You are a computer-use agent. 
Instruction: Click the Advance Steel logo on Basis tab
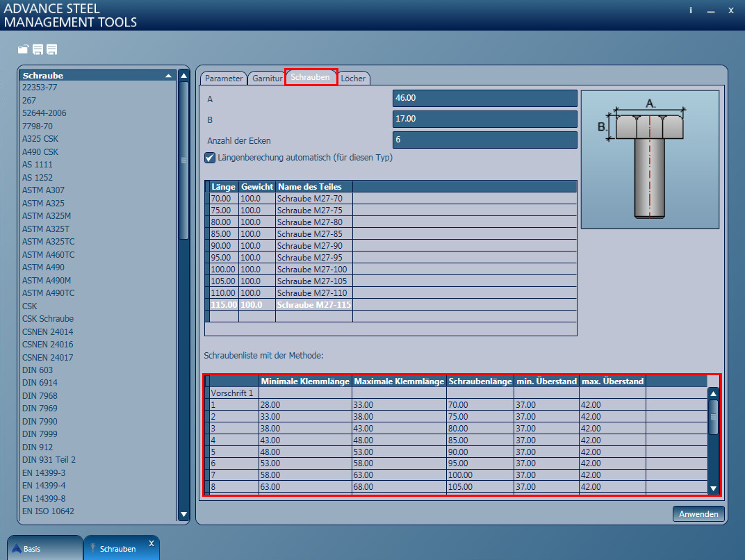tap(17, 548)
